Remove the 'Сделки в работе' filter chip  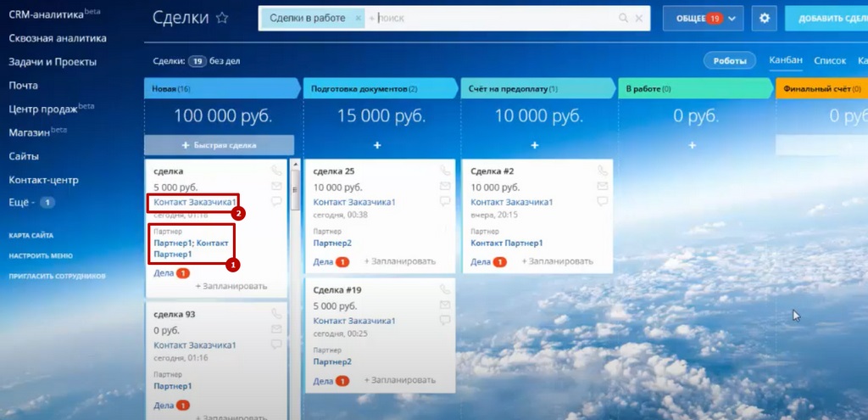(x=359, y=19)
